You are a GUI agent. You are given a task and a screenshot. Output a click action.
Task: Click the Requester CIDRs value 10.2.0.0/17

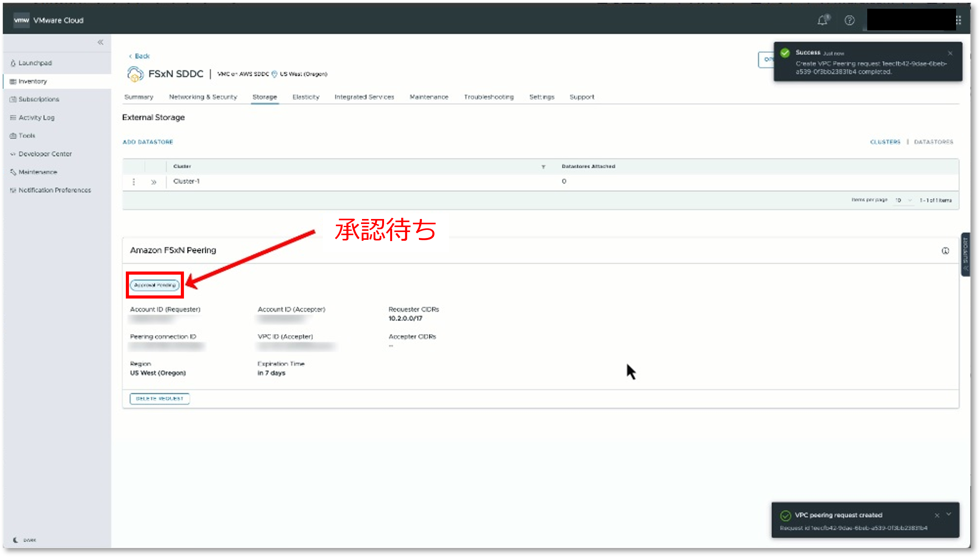tap(405, 318)
